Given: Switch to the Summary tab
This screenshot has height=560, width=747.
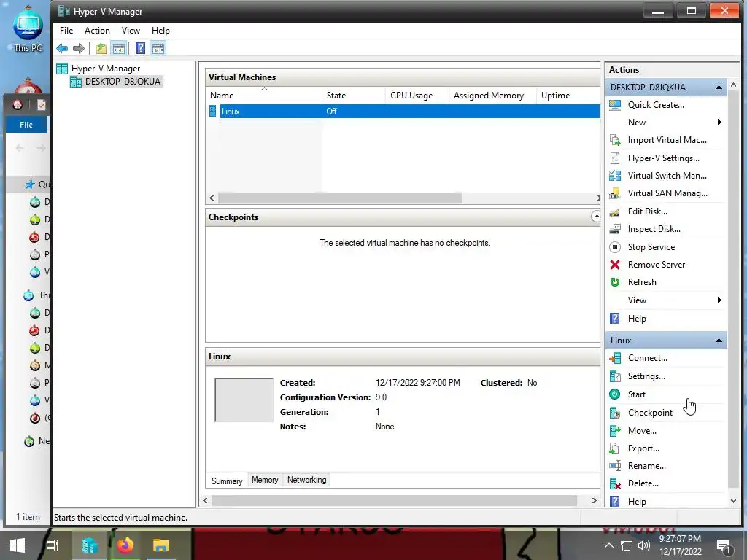Looking at the screenshot, I should click(227, 481).
